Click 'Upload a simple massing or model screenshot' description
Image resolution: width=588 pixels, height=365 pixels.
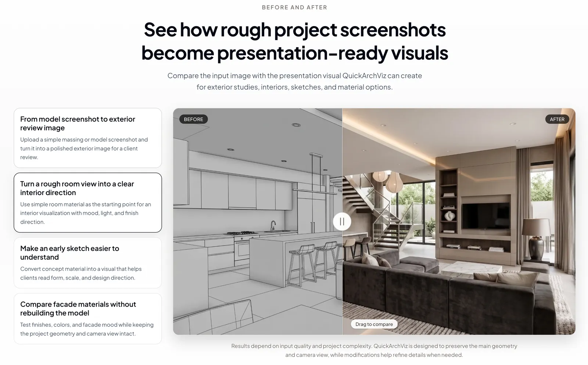point(84,148)
